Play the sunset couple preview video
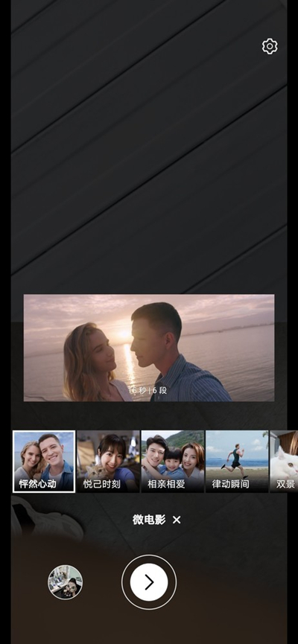Viewport: 298px width, 644px height. pos(149,348)
